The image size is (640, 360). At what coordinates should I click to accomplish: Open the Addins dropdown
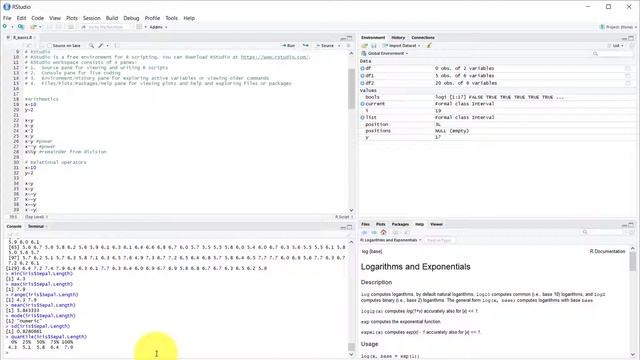158,27
